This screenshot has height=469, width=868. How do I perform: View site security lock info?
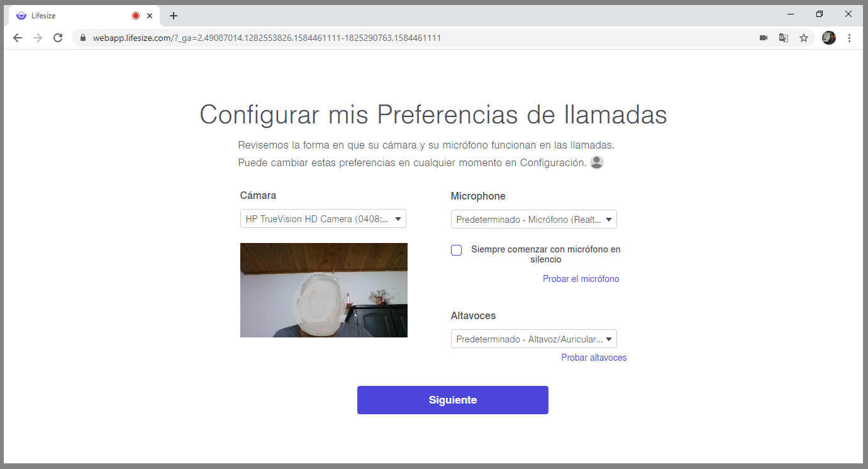tap(82, 38)
